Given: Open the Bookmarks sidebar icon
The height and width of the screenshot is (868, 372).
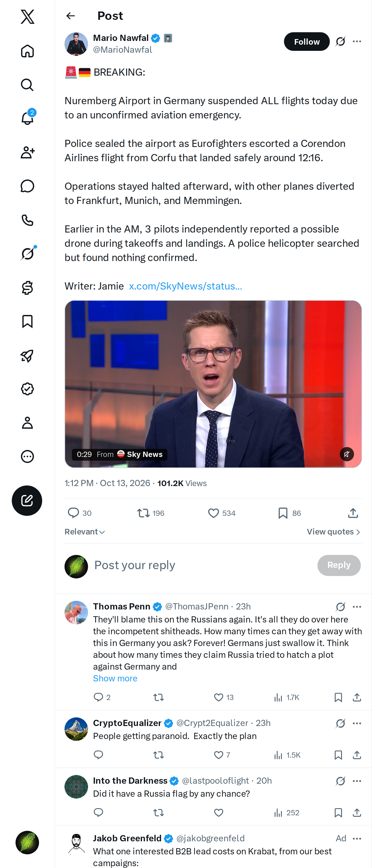Looking at the screenshot, I should pos(27,321).
